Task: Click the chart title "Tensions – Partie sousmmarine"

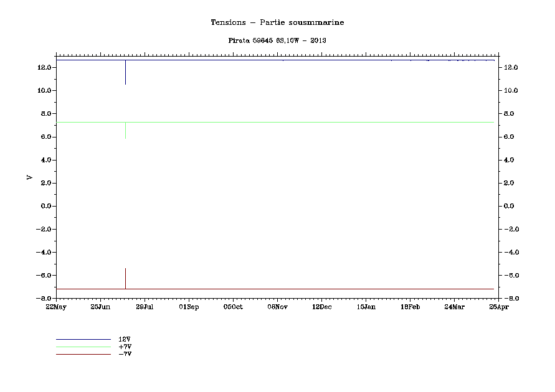Action: point(277,22)
